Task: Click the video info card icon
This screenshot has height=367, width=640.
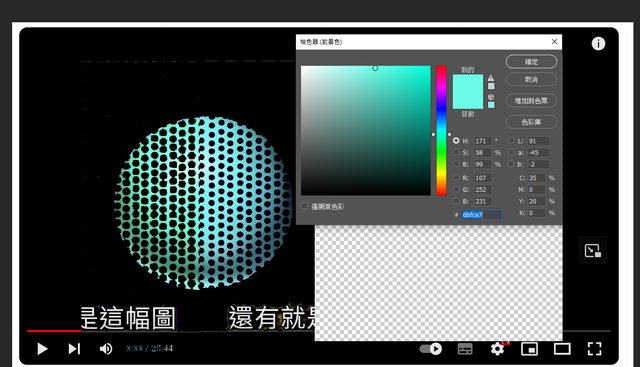Action: (x=598, y=43)
